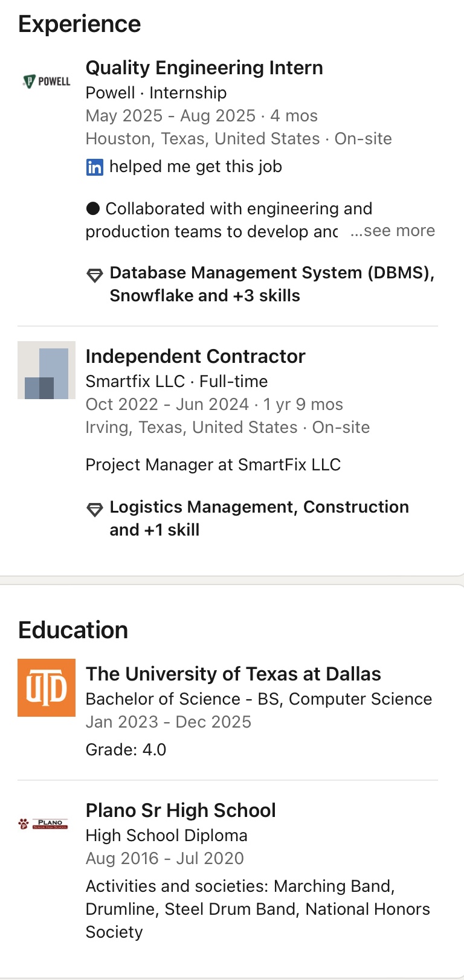Click the LinkedIn icon beside helped me get this job
The image size is (464, 980).
[x=95, y=167]
